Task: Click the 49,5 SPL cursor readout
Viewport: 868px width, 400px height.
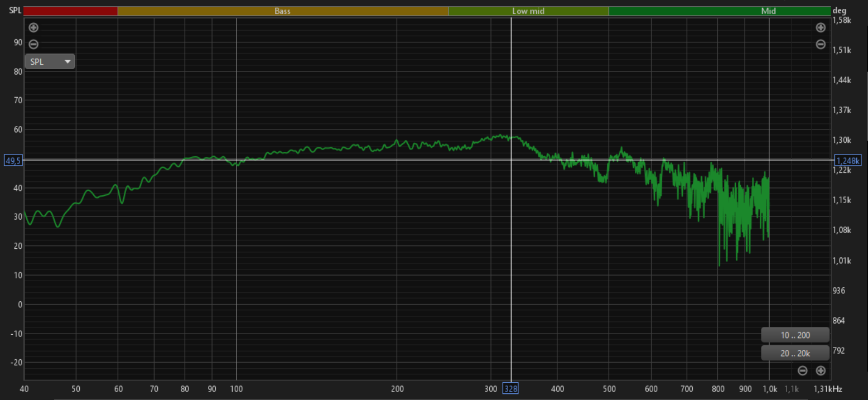Action: click(x=13, y=161)
